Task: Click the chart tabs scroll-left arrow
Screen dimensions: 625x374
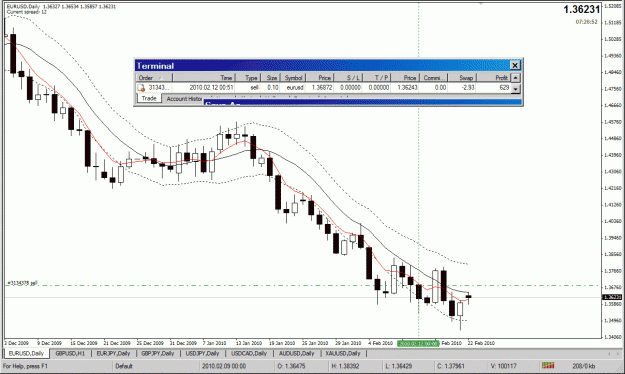Action: 609,354
